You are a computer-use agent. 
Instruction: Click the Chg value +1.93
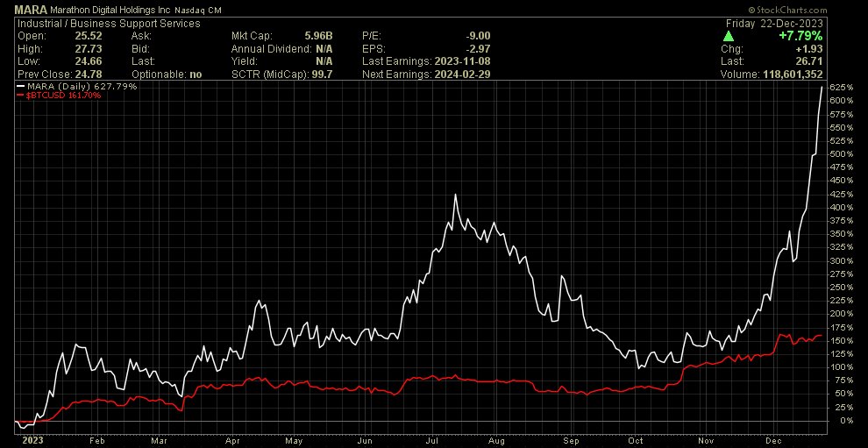[811, 49]
